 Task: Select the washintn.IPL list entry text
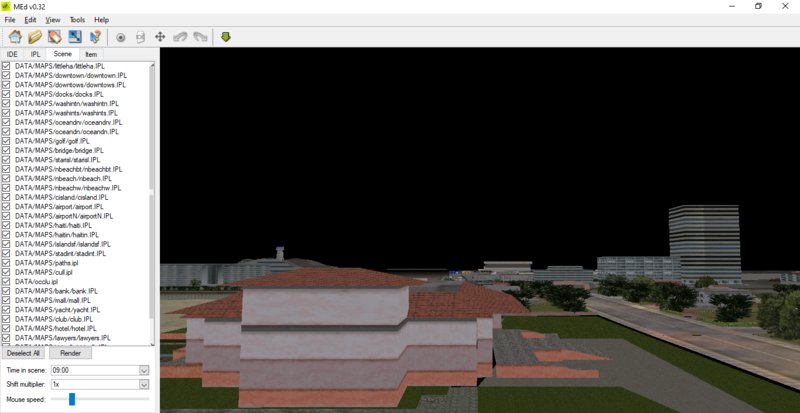point(66,104)
